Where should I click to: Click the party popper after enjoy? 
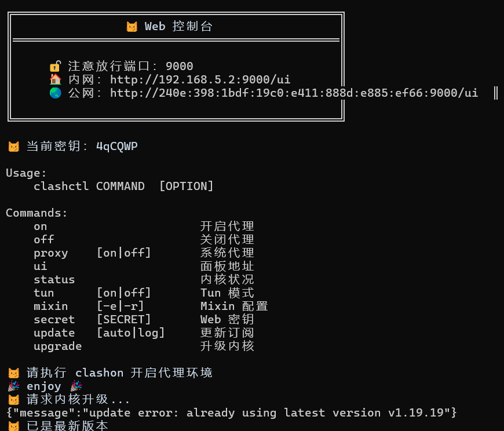point(76,386)
